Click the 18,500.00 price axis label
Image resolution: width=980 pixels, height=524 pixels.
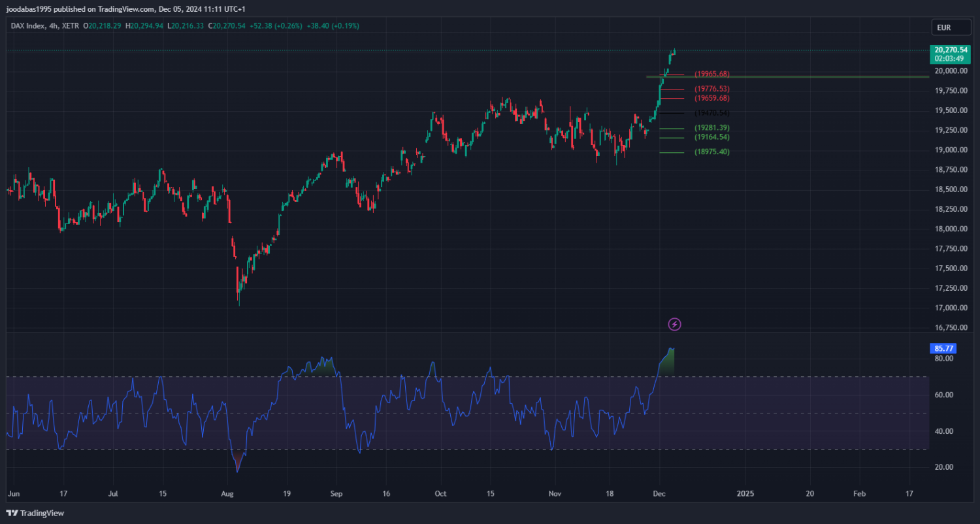point(951,189)
